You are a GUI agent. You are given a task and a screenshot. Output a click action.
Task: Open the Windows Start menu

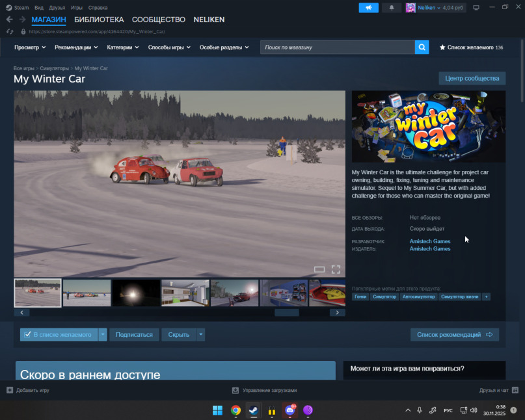click(x=218, y=410)
